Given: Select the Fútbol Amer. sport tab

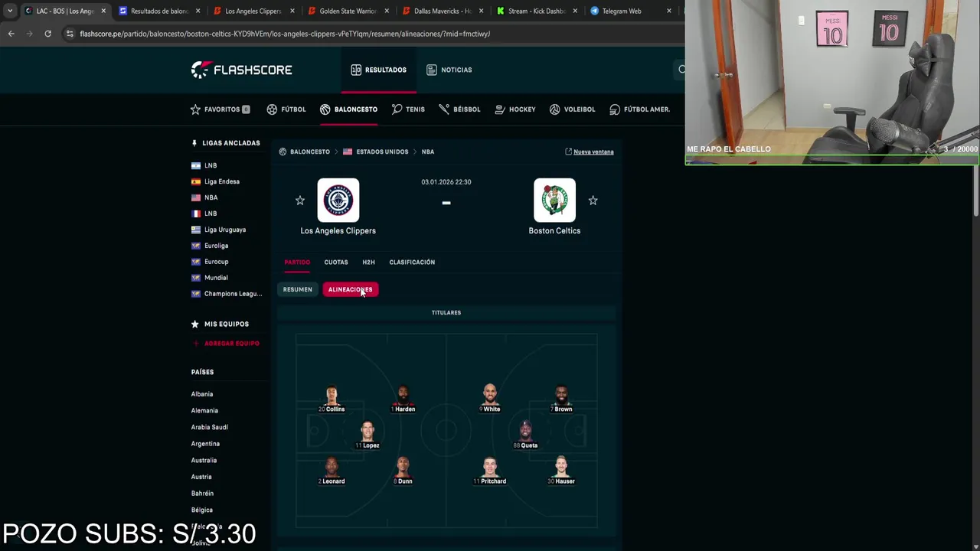Looking at the screenshot, I should click(639, 109).
